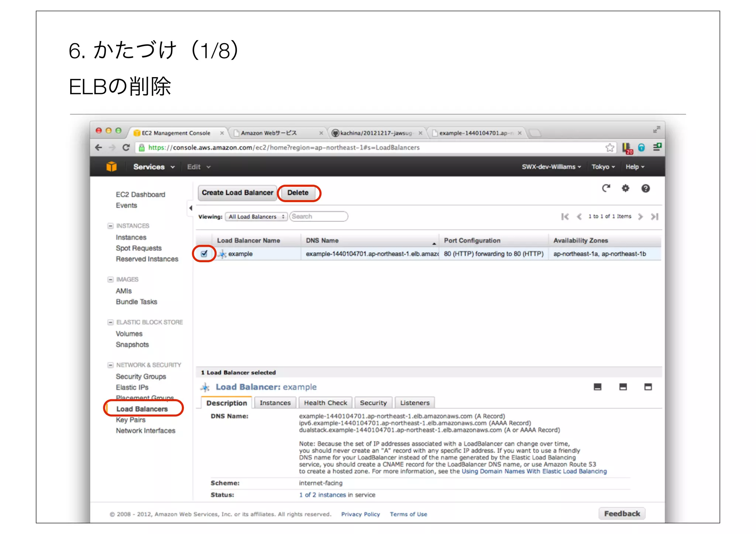Switch to the example-1440104701 browser tab
Image resolution: width=756 pixels, height=534 pixels.
coord(476,133)
